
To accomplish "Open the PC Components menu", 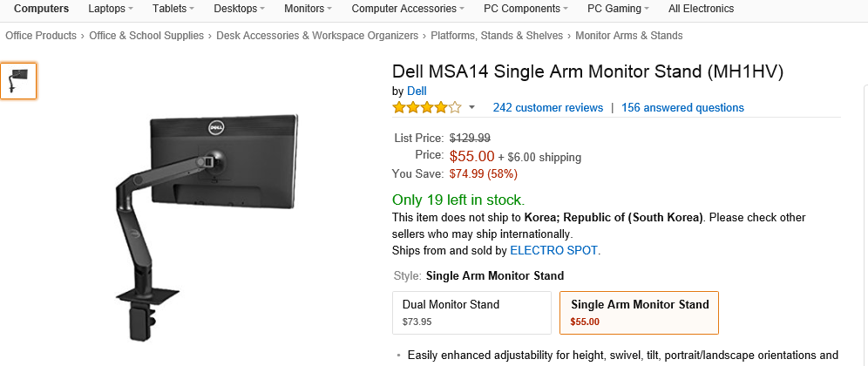I will (x=526, y=9).
